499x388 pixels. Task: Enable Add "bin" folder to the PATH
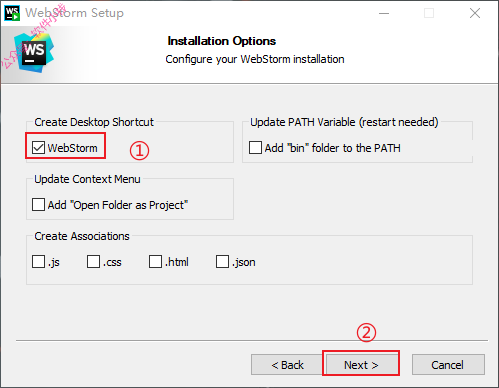pos(255,148)
